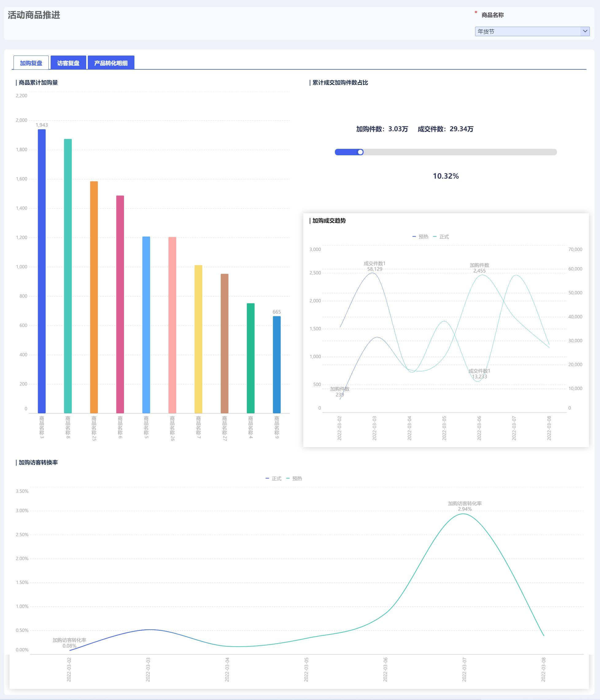Select the orange bar for 商品名称25
This screenshot has width=600, height=700.
[x=94, y=297]
